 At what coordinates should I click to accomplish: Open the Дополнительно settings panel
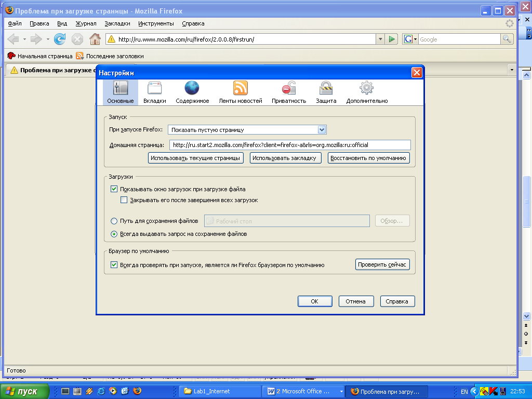[367, 92]
